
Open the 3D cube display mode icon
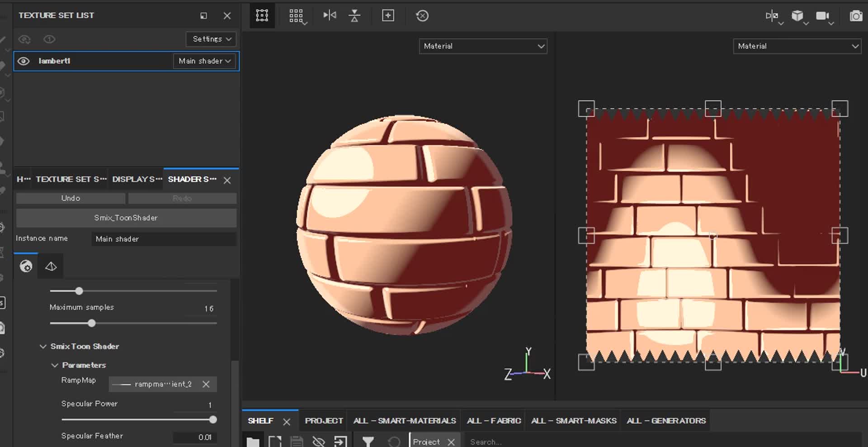798,16
